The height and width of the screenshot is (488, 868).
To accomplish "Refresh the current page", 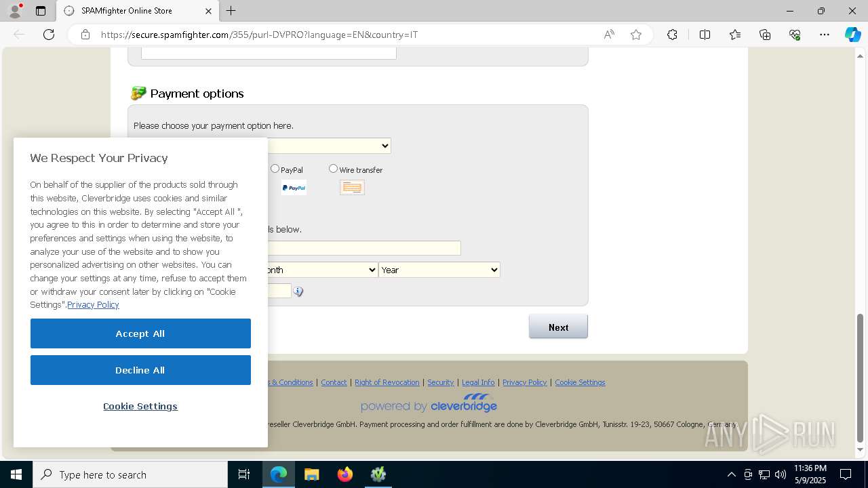I will (x=49, y=35).
